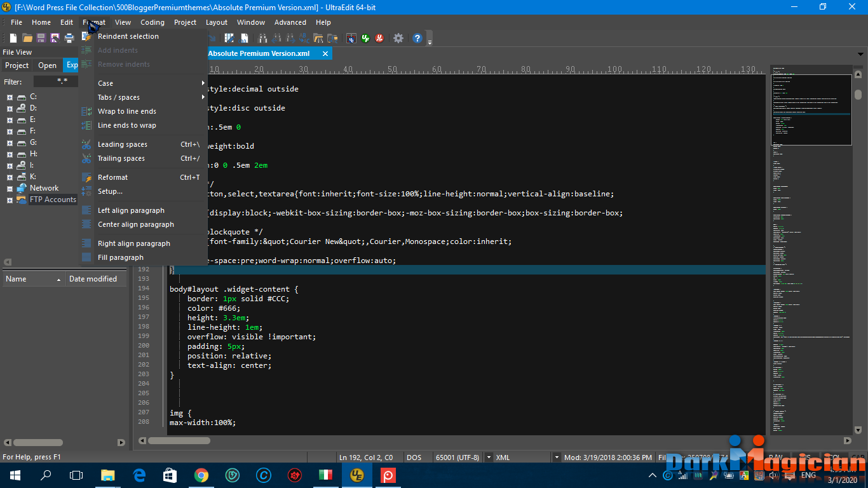This screenshot has width=868, height=488.
Task: Click the Leading spaces scissors icon
Action: tap(86, 144)
